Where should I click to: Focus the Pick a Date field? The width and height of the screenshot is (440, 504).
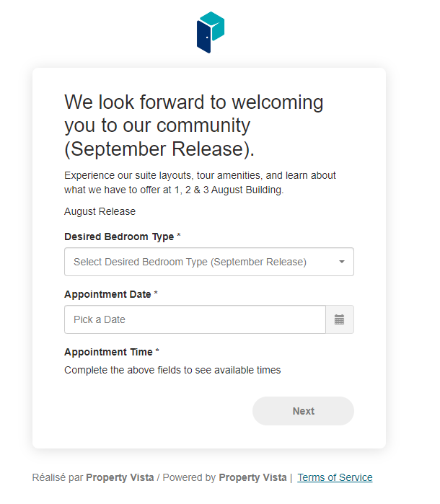[x=195, y=319]
